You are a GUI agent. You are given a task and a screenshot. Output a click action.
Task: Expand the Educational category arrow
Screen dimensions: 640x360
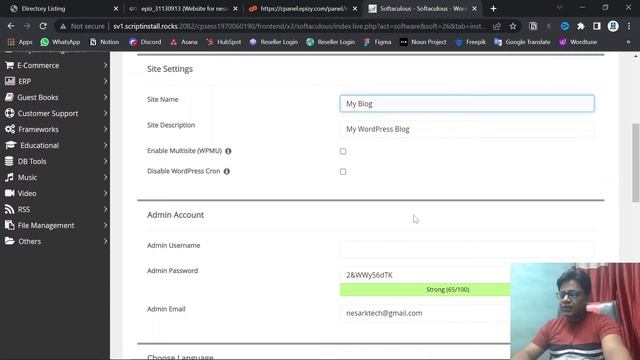105,145
